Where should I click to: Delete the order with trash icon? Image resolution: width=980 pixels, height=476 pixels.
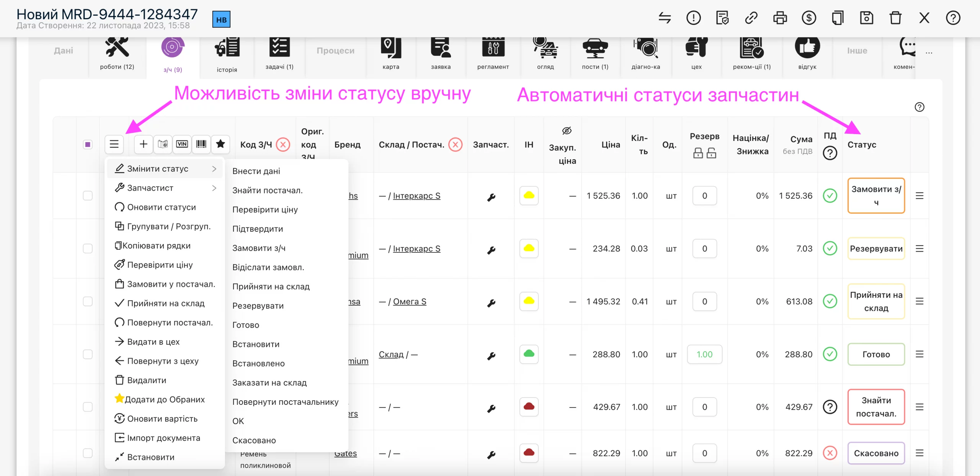click(x=895, y=18)
